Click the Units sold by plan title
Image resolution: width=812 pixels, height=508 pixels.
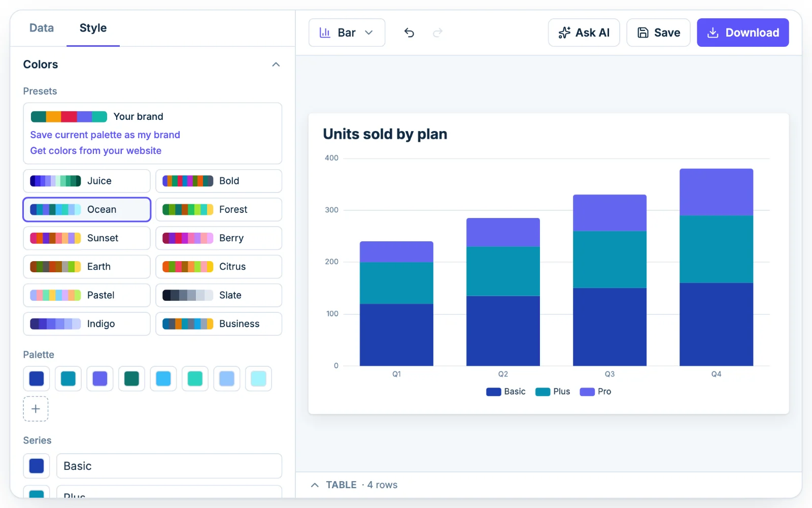385,134
